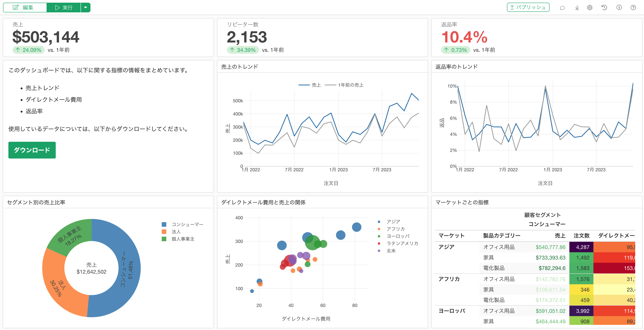Toggle 1年前の売上 series in legend

[344, 85]
